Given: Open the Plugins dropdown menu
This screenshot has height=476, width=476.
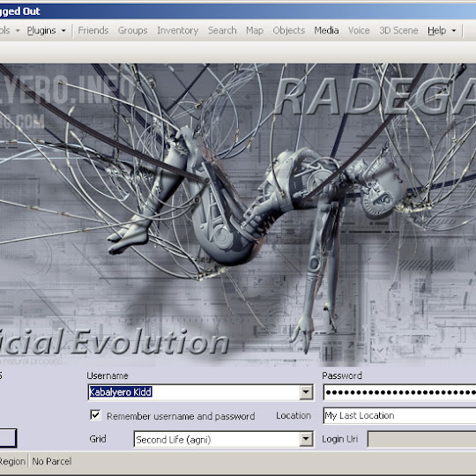Looking at the screenshot, I should click(x=46, y=30).
